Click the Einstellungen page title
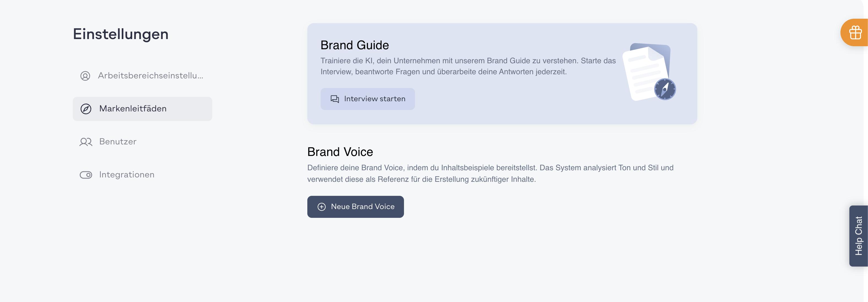Image resolution: width=868 pixels, height=302 pixels. [121, 34]
